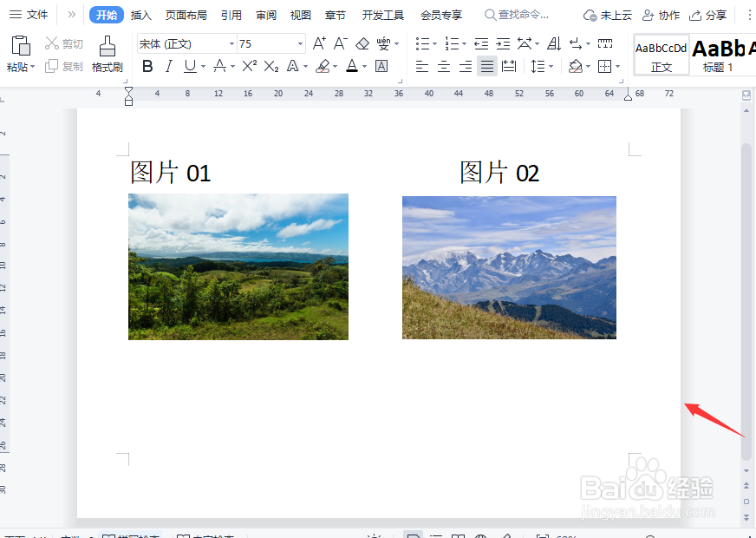Click the Distributed alignment icon
The image size is (756, 538).
tap(509, 66)
